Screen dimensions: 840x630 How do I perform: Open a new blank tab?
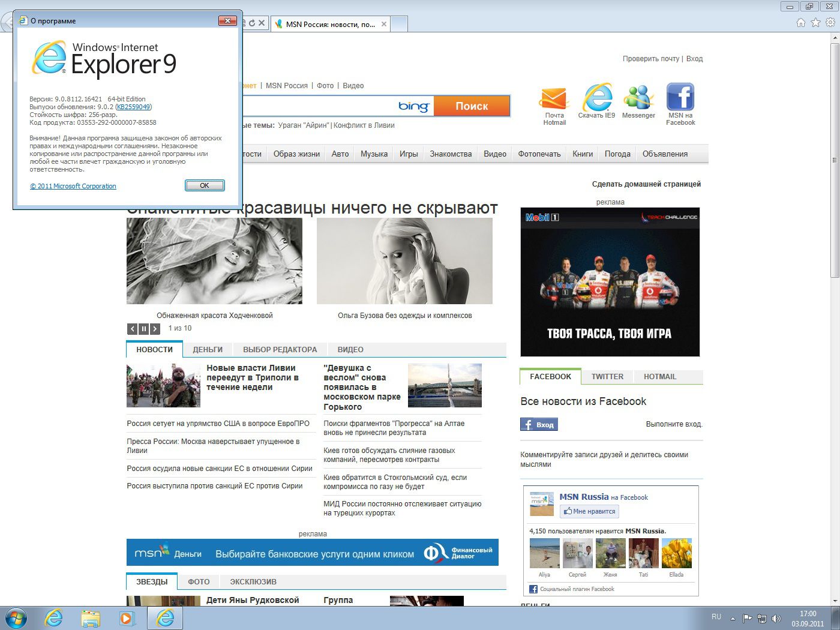click(x=400, y=24)
